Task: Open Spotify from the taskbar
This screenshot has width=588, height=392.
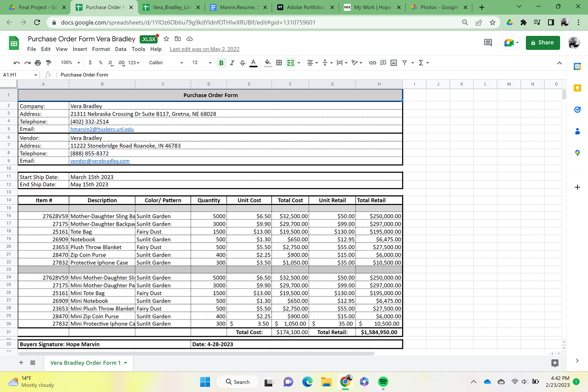Action: (x=383, y=382)
